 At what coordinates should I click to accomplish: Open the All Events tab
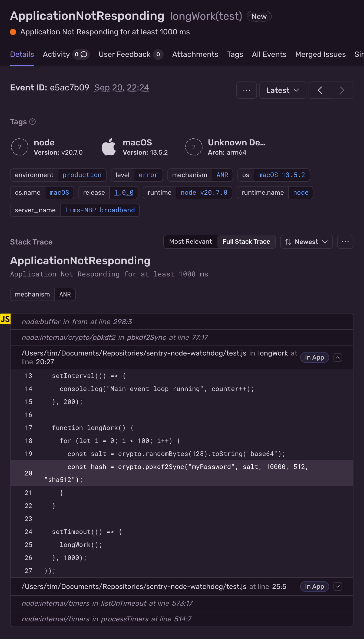pos(269,54)
